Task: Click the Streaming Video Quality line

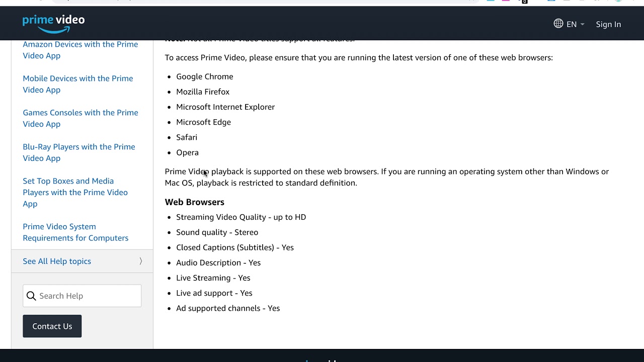Action: click(x=240, y=217)
